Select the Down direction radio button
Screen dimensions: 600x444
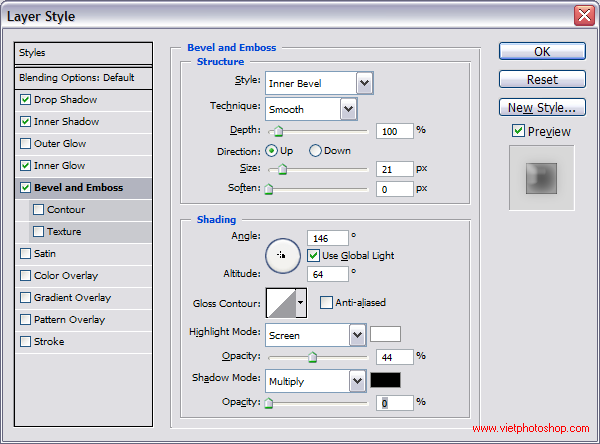[316, 151]
